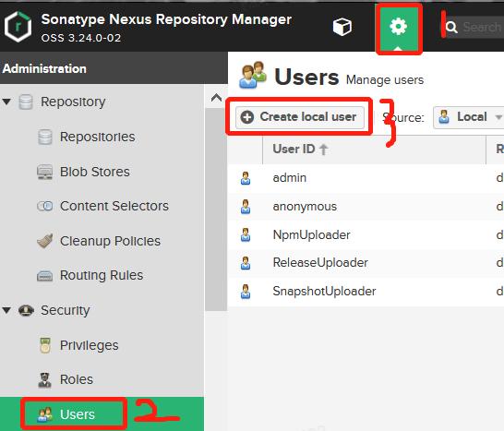Open the Browse cube icon in header
The width and height of the screenshot is (504, 431).
tap(342, 27)
